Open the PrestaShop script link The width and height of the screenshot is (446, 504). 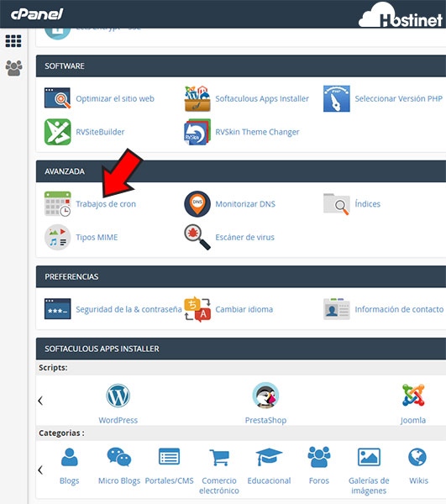[x=265, y=420]
